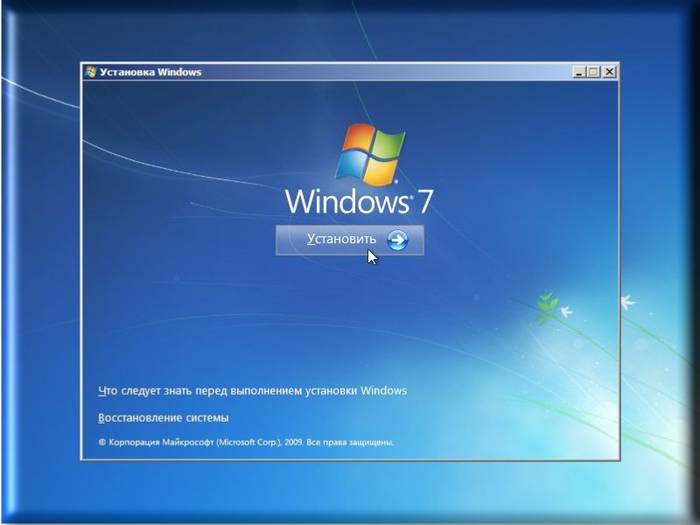
Task: Click the small white bird near the hummingbird
Action: pos(566,312)
